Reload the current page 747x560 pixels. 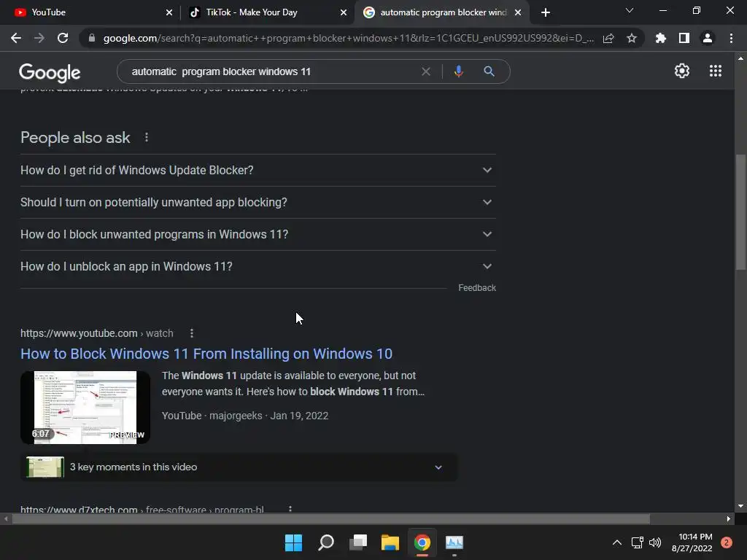coord(63,38)
